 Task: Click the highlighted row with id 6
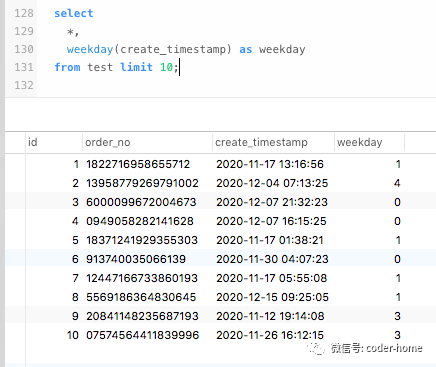pos(220,259)
